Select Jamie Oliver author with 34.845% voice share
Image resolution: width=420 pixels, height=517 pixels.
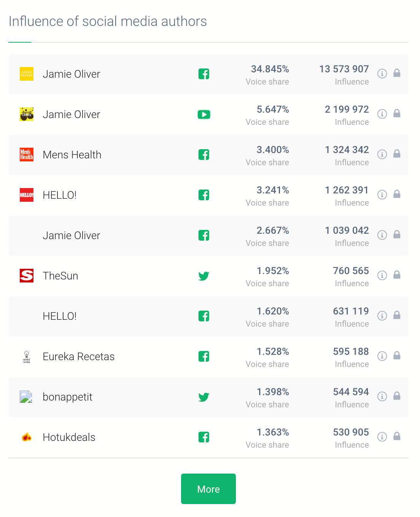pyautogui.click(x=72, y=74)
